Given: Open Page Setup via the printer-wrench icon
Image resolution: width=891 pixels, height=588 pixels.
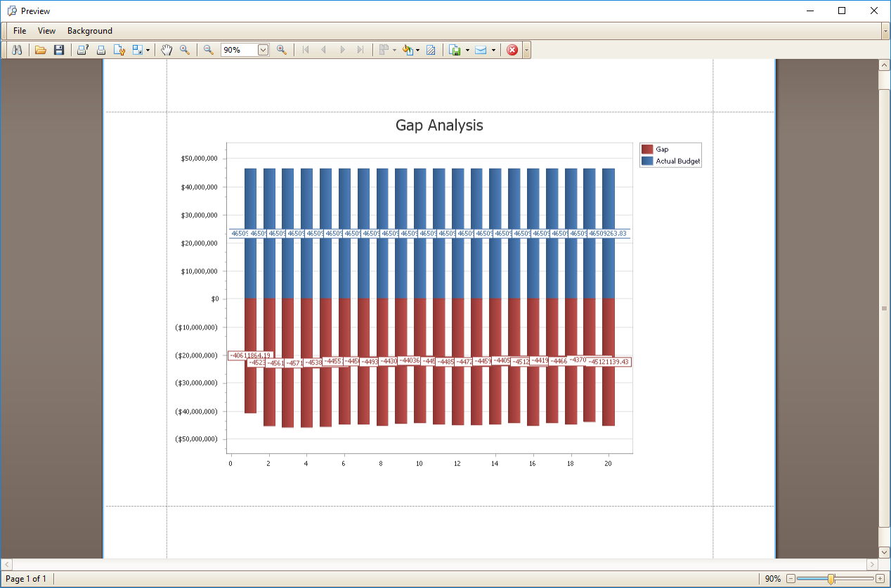Looking at the screenshot, I should tap(120, 50).
